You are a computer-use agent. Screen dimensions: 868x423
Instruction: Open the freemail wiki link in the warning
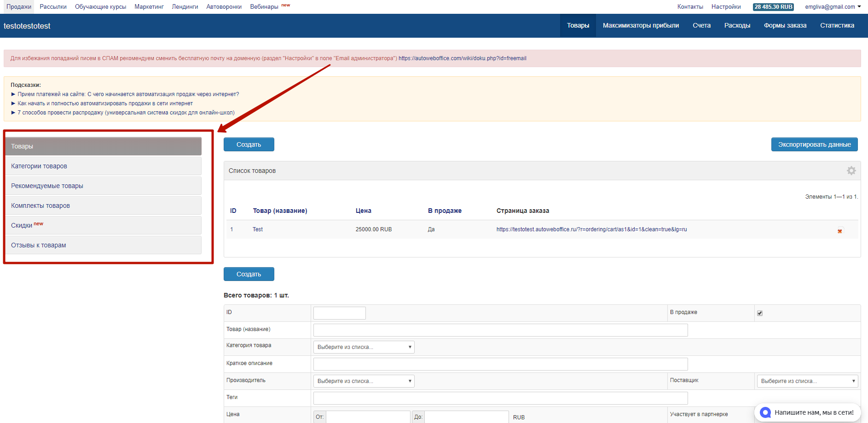pos(462,58)
